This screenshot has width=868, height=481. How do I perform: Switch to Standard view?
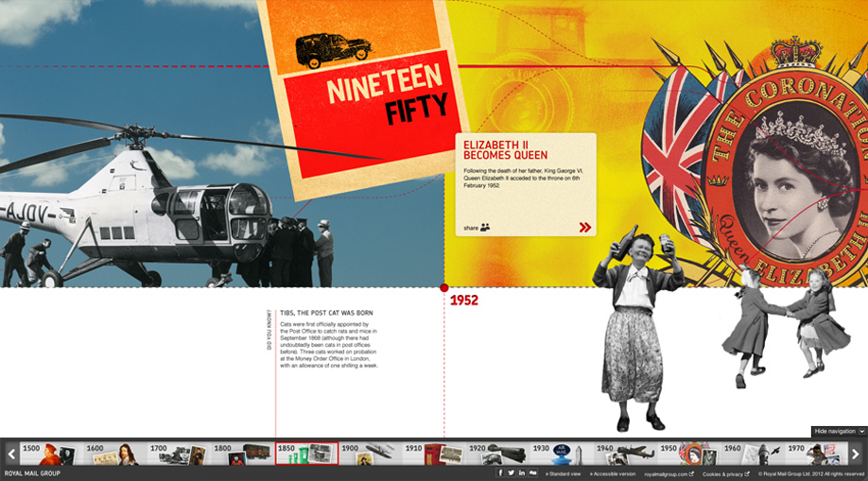[x=565, y=473]
